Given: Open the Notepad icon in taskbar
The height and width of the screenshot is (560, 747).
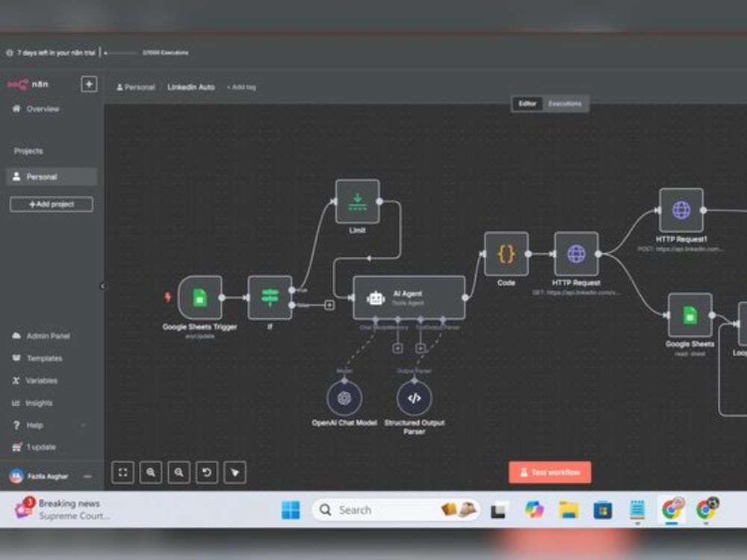Looking at the screenshot, I should point(637,510).
